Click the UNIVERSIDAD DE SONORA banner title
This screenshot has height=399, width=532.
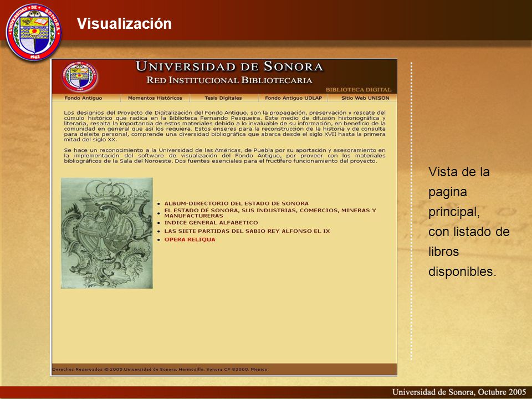tap(229, 66)
